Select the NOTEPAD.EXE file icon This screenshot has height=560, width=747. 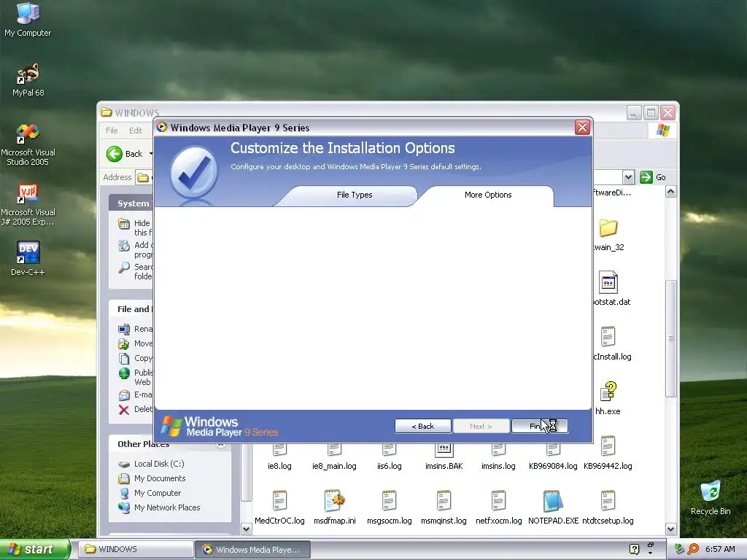click(x=553, y=501)
